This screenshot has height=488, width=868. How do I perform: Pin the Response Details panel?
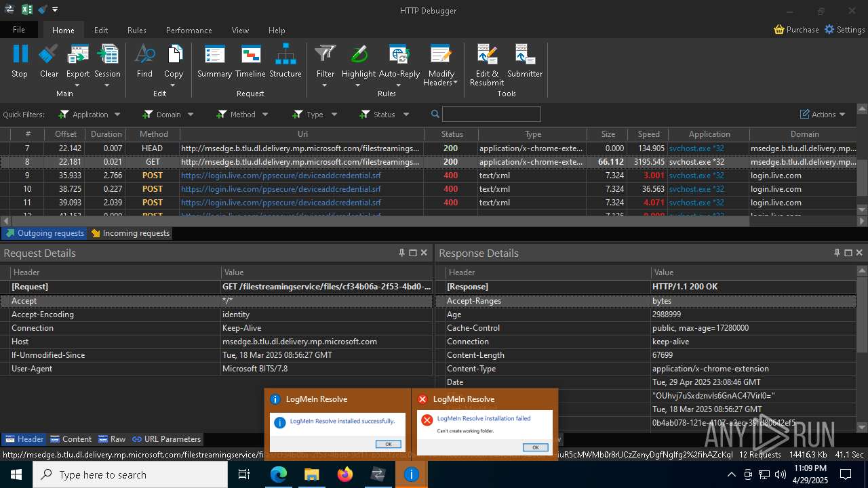(837, 253)
